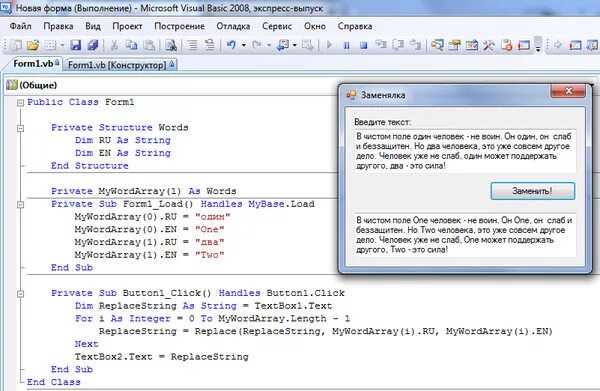600x391 pixels.
Task: Open the Properties Window toolbar icon
Action: pos(454,45)
